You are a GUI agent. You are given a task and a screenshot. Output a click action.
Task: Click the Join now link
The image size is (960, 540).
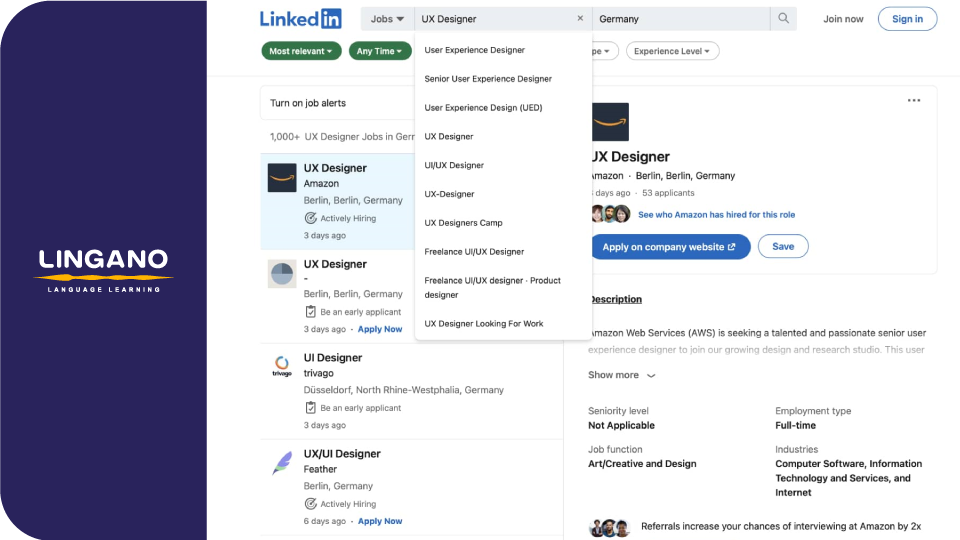coord(843,19)
